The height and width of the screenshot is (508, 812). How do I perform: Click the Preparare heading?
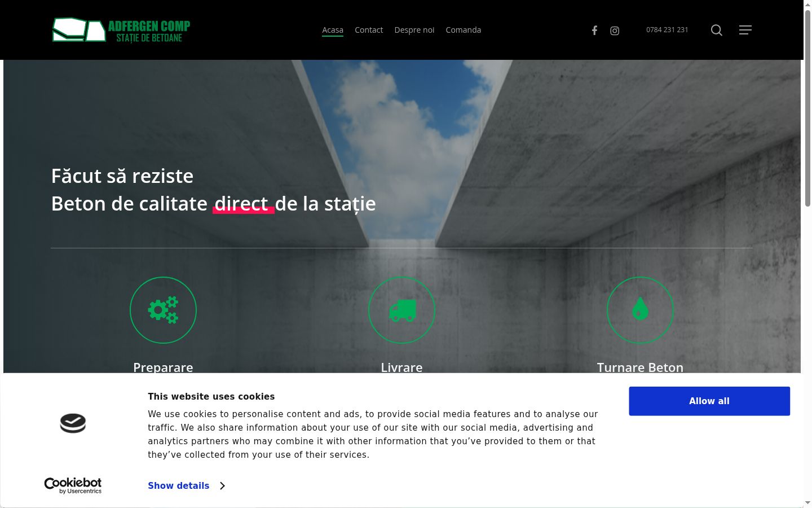163,367
